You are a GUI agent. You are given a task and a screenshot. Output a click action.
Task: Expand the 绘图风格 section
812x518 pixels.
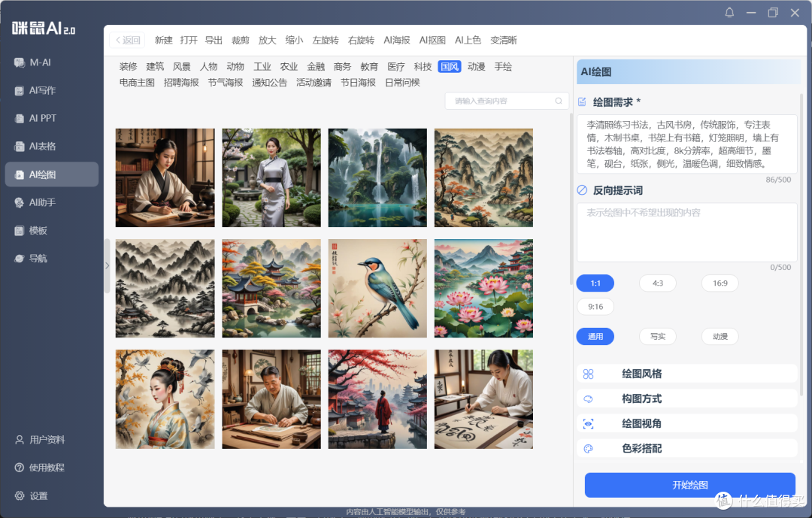(686, 374)
